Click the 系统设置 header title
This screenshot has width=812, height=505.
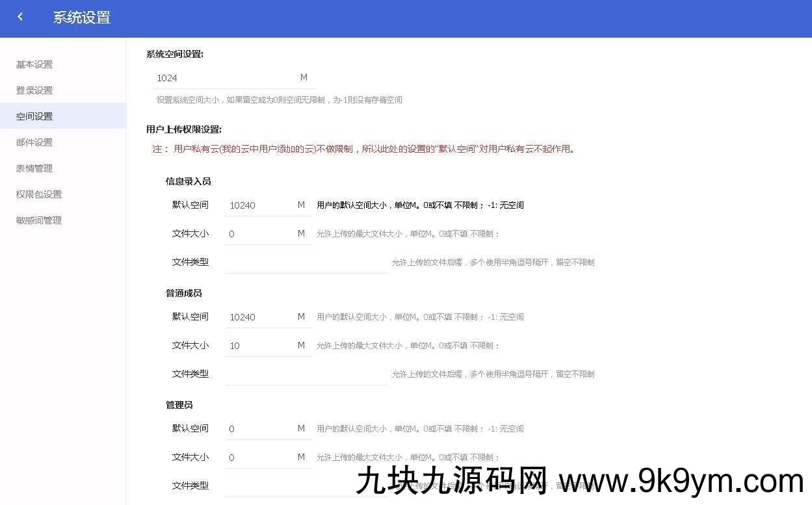tap(82, 18)
